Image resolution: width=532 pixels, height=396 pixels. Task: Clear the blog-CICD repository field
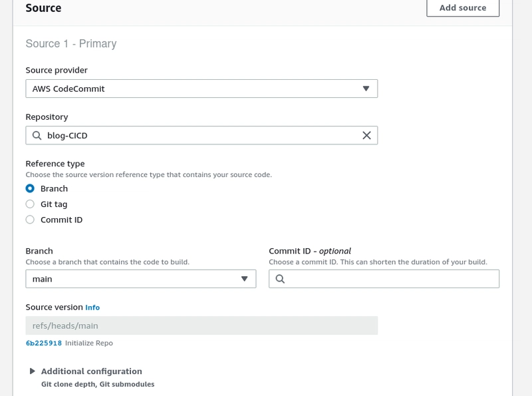(x=366, y=135)
